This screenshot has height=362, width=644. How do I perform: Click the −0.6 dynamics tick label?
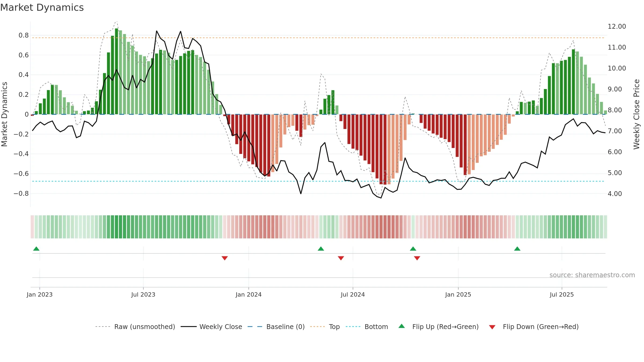21,174
